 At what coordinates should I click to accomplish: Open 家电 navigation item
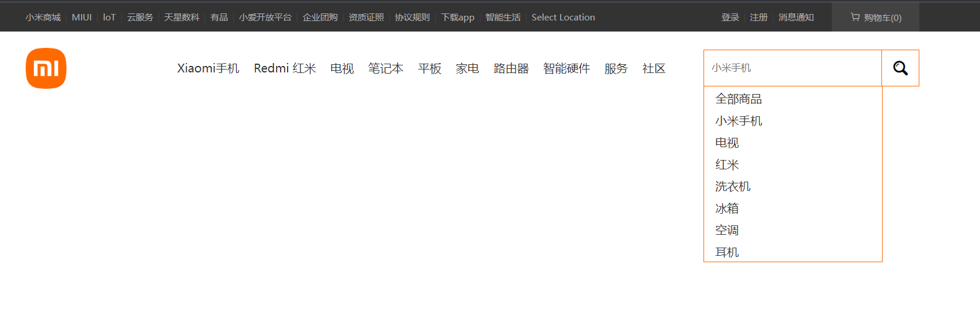(x=467, y=68)
